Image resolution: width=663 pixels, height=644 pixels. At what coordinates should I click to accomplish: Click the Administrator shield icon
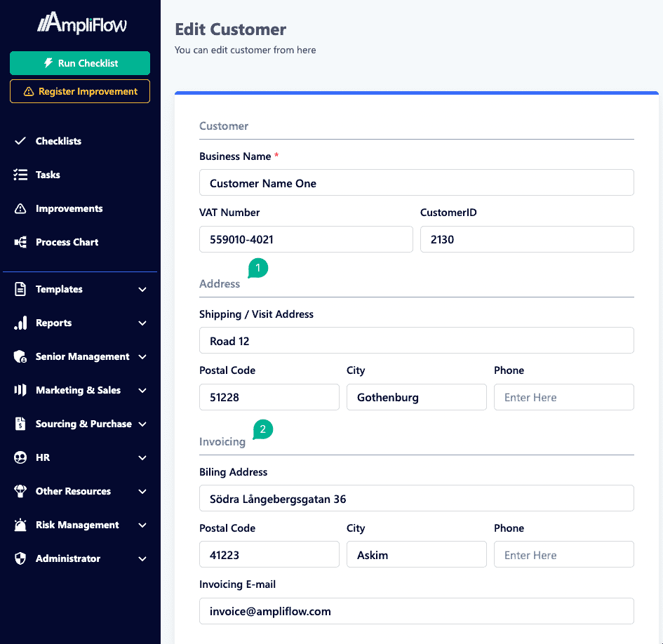pyautogui.click(x=20, y=558)
